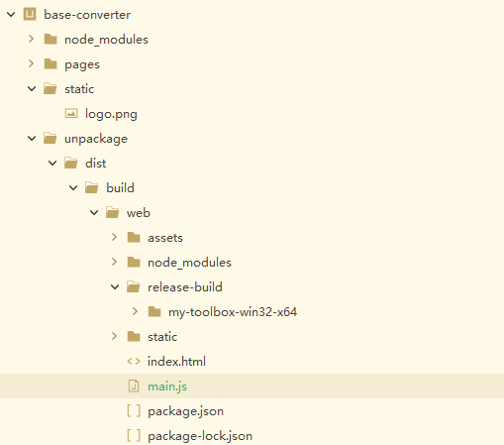504x445 pixels.
Task: Expand the static folder under web
Action: pos(114,336)
